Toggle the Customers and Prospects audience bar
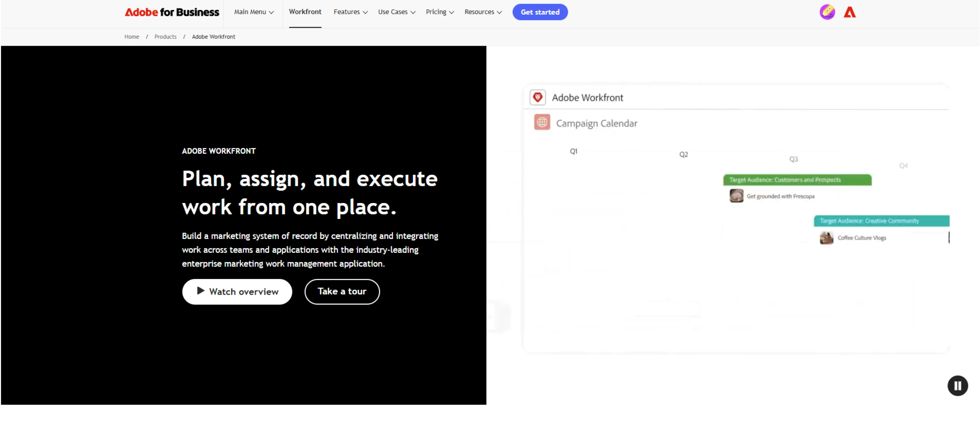Viewport: 980px width, 444px height. pos(797,180)
